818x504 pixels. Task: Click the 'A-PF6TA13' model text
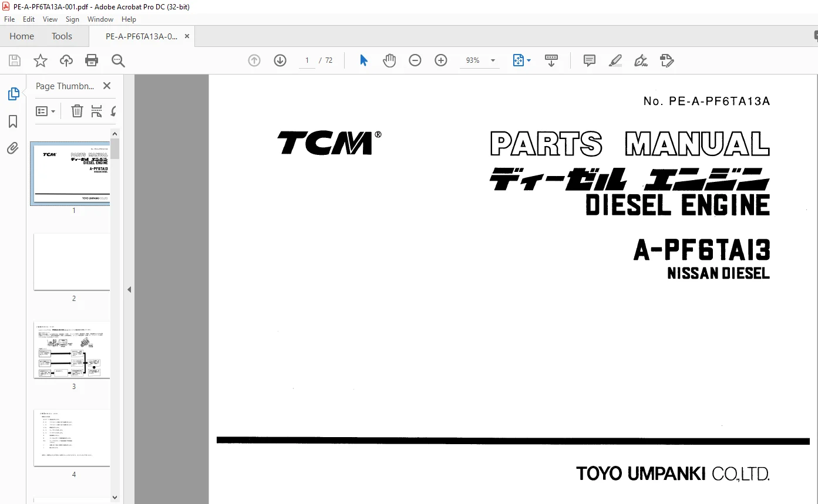click(x=702, y=251)
